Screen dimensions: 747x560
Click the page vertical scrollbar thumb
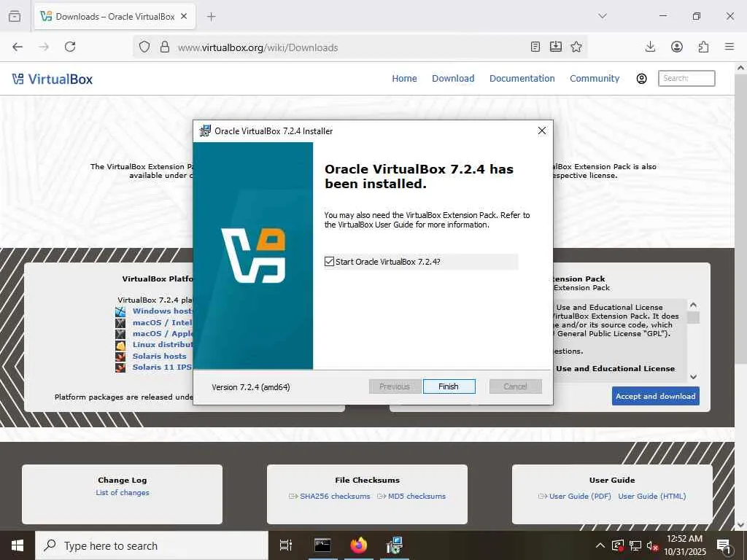click(x=741, y=219)
